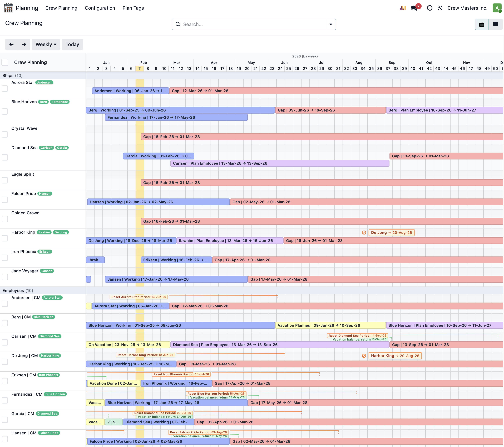Image resolution: width=504 pixels, height=447 pixels.
Task: Click week 24 in the timeline header
Action: (x=280, y=68)
